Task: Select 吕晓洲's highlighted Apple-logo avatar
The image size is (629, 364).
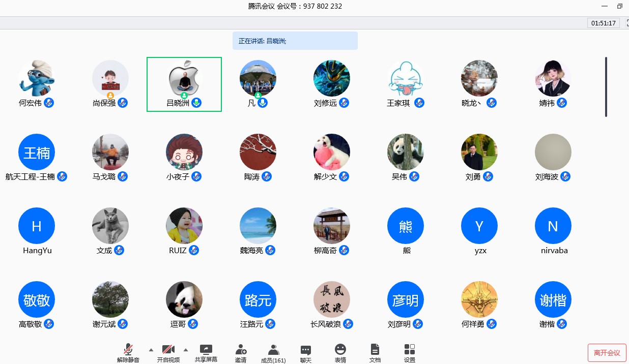Action: 184,78
